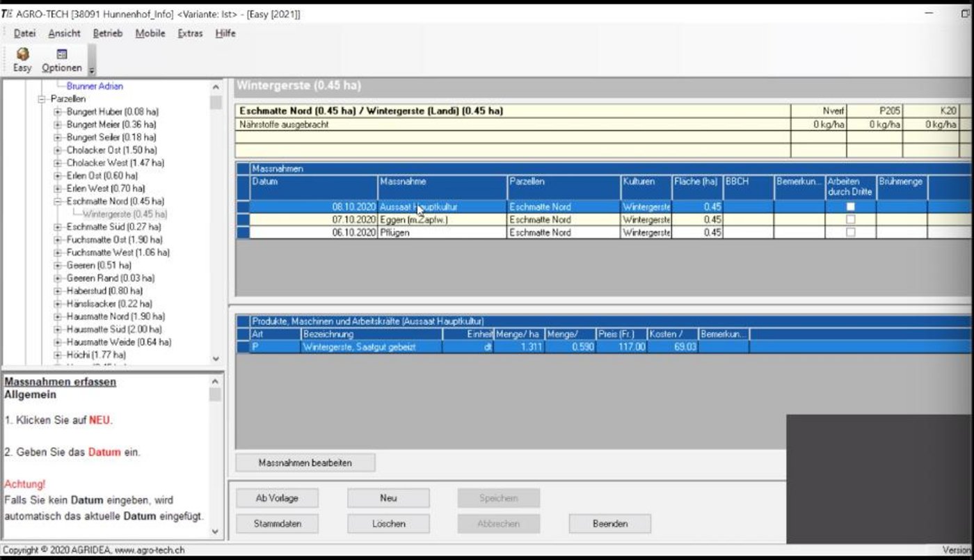The height and width of the screenshot is (560, 974).
Task: Enable Arbeiten durch Dritte for Pflügen row
Action: (x=850, y=233)
